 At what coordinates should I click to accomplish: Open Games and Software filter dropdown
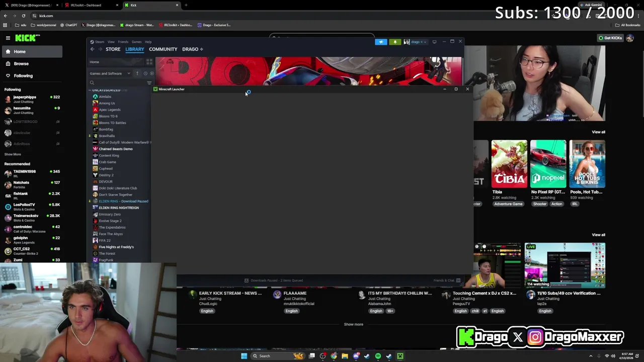tap(110, 73)
